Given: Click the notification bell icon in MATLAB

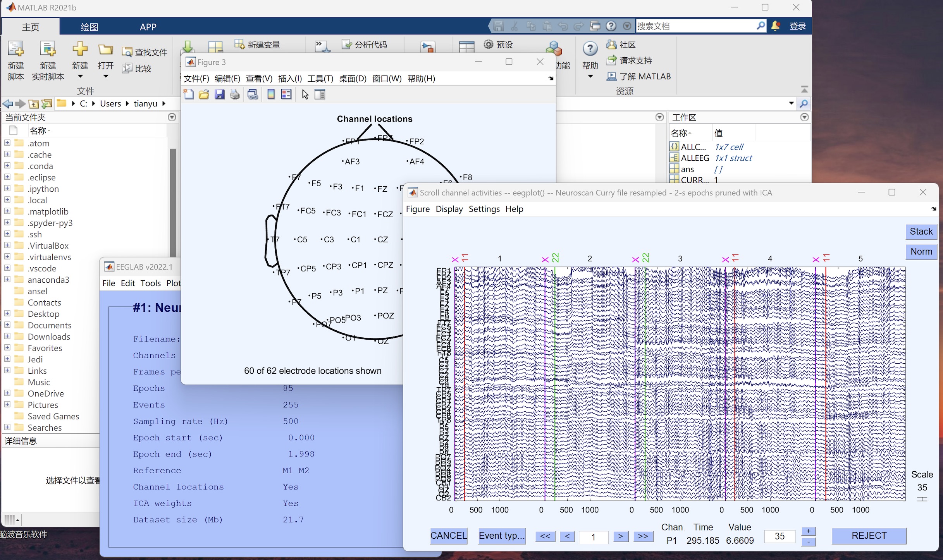Looking at the screenshot, I should [x=775, y=26].
